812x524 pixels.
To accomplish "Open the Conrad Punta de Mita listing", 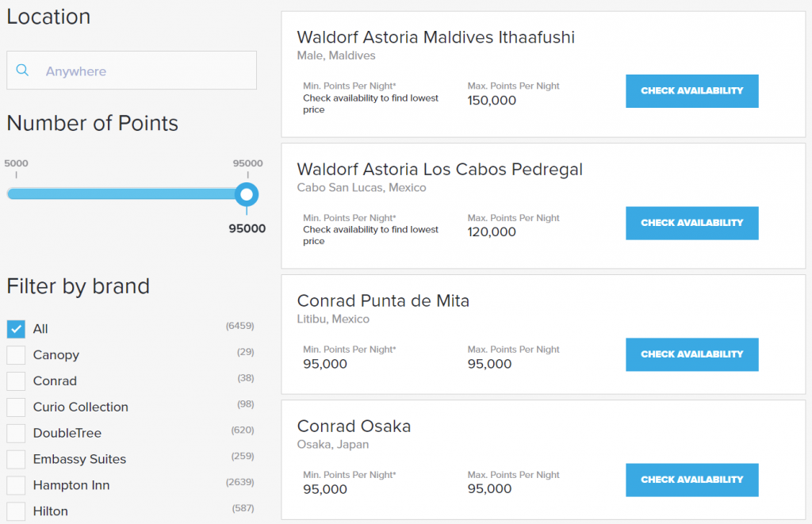I will [x=383, y=300].
